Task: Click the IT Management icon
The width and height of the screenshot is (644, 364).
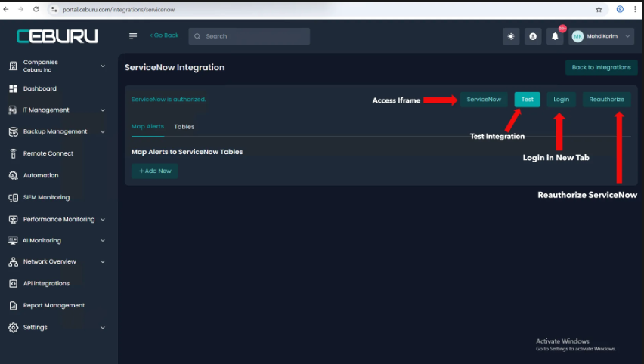Action: tap(13, 110)
